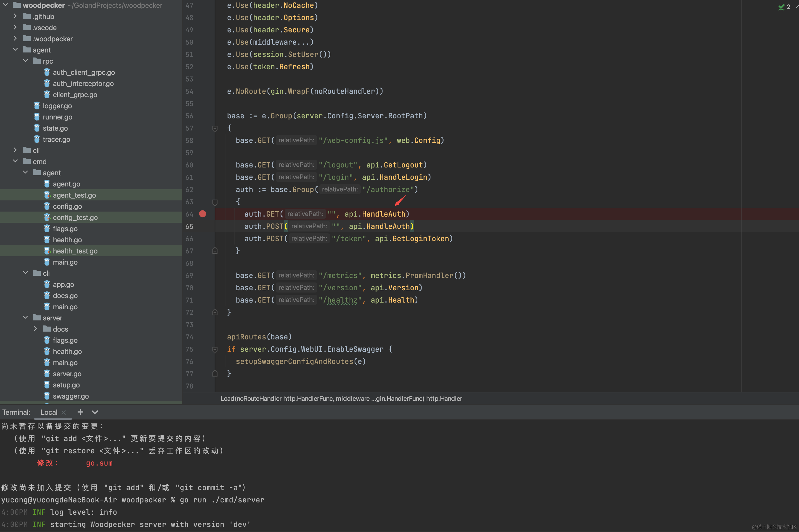Open health_test.go file
799x532 pixels.
(75, 251)
